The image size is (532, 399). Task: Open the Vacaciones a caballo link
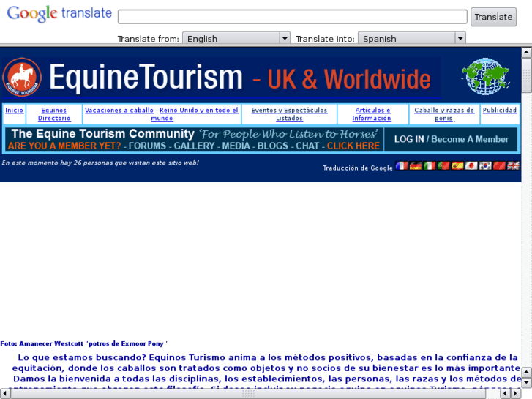tap(119, 110)
